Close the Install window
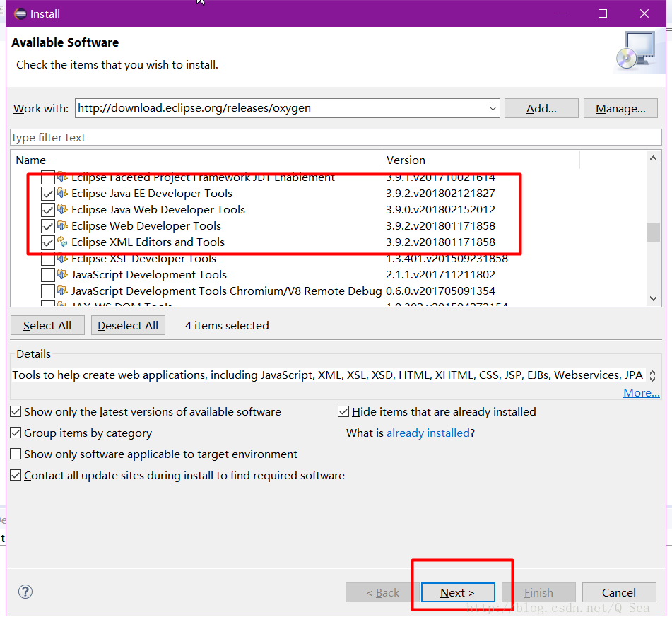The width and height of the screenshot is (672, 622). (x=644, y=13)
